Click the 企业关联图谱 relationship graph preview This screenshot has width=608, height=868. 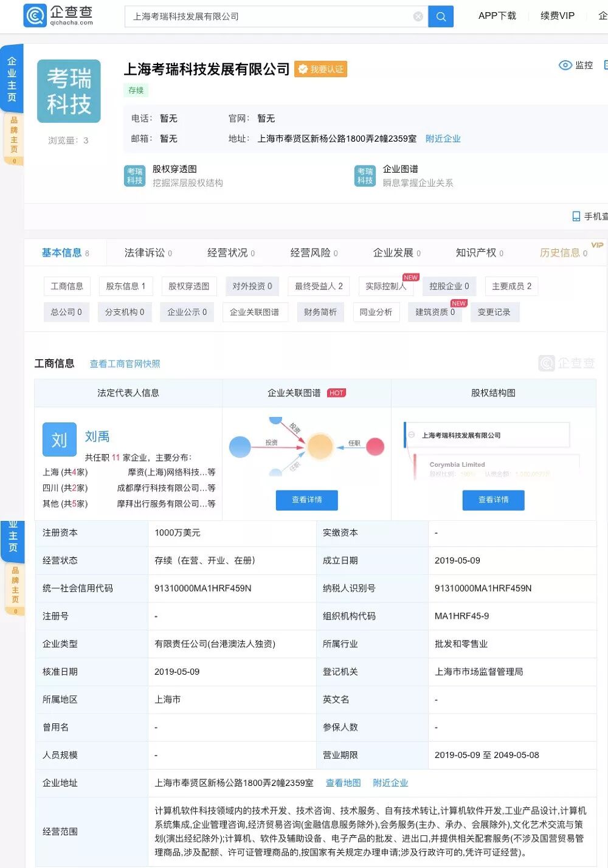coord(306,447)
